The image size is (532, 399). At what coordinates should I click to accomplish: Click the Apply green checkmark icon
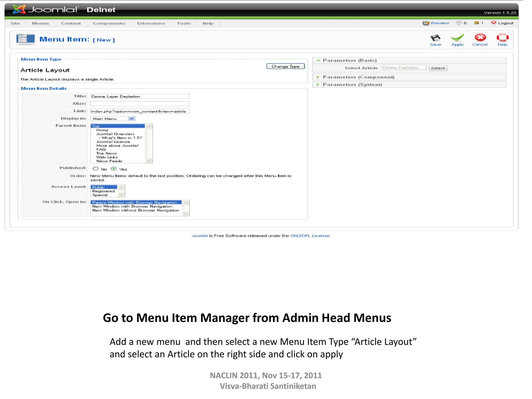click(457, 38)
